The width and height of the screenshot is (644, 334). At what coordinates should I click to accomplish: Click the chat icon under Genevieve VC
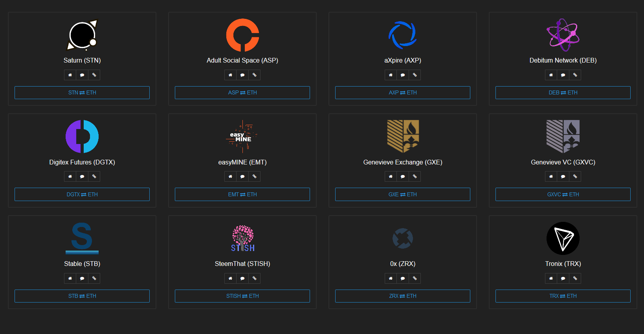pos(563,177)
